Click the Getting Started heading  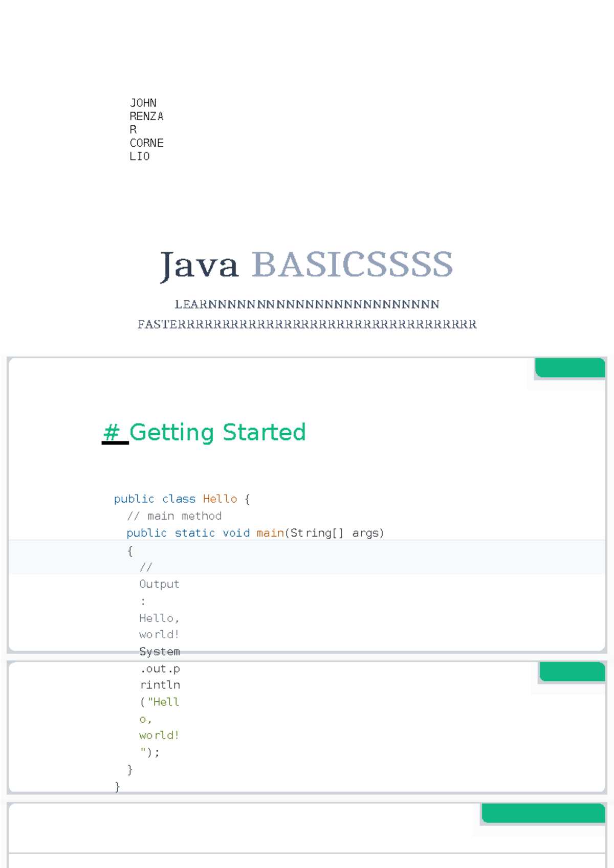217,433
